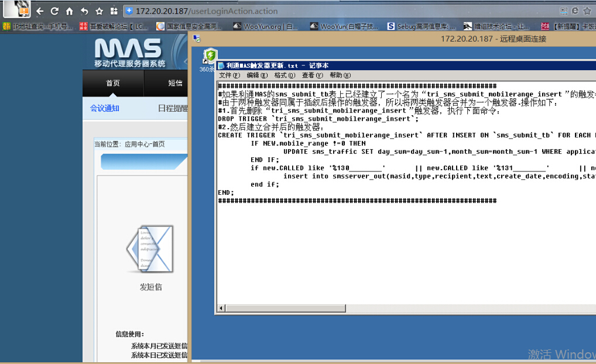Viewport: 596px width, 364px height.
Task: Open the 帮助(H) menu in Notepad
Action: (x=340, y=75)
